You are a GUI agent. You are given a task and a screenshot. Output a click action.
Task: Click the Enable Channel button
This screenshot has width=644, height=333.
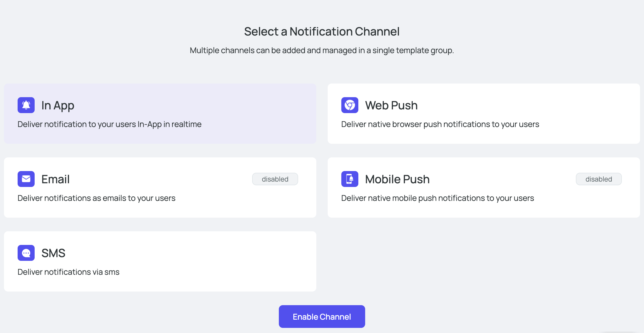(x=322, y=317)
